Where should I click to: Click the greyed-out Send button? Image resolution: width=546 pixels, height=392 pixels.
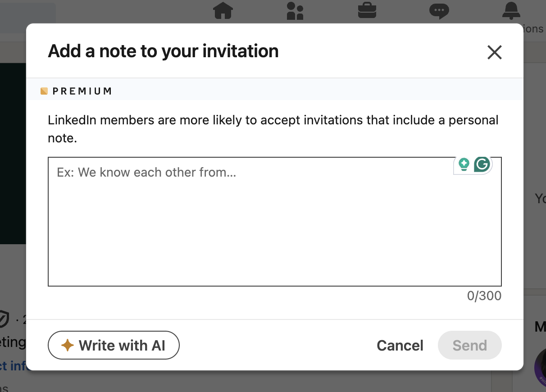469,346
